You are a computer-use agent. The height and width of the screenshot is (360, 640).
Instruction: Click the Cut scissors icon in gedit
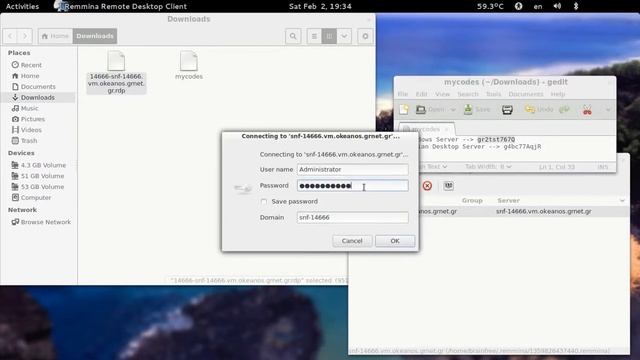(587, 109)
